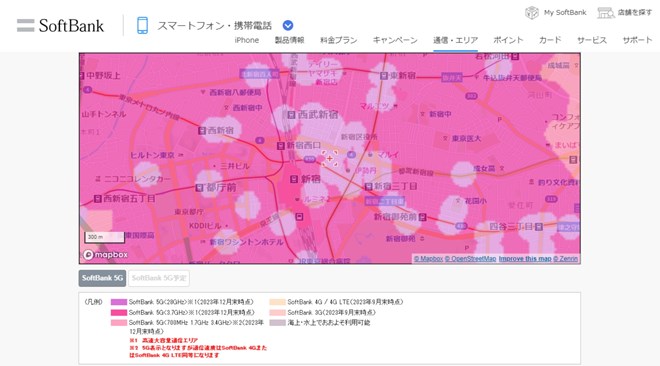Image resolution: width=660 pixels, height=366 pixels.
Task: Click the 三井ビル map label
Action: point(234,166)
